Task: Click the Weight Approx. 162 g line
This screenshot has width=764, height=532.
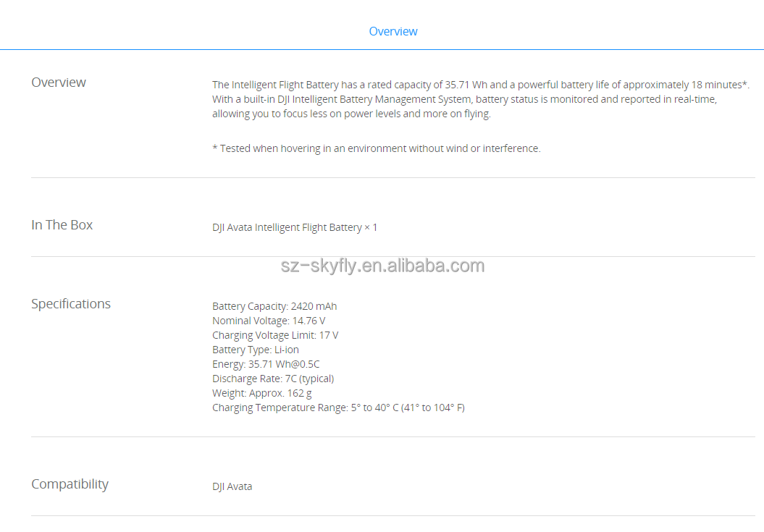Action: point(262,393)
